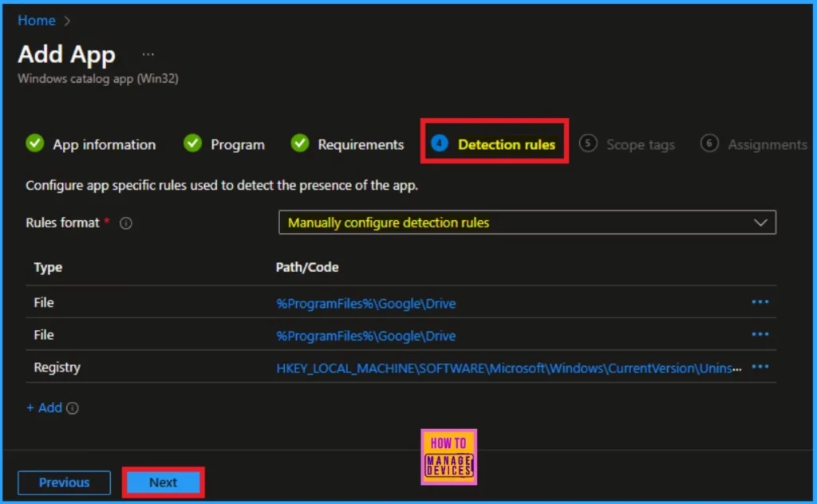Go to the Assignments step

tap(767, 145)
